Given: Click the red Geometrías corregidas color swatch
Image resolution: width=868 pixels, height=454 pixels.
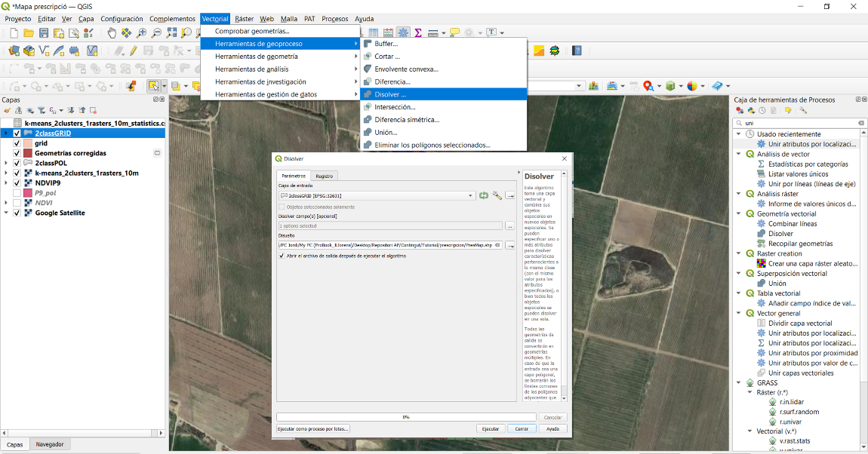Looking at the screenshot, I should pos(28,153).
